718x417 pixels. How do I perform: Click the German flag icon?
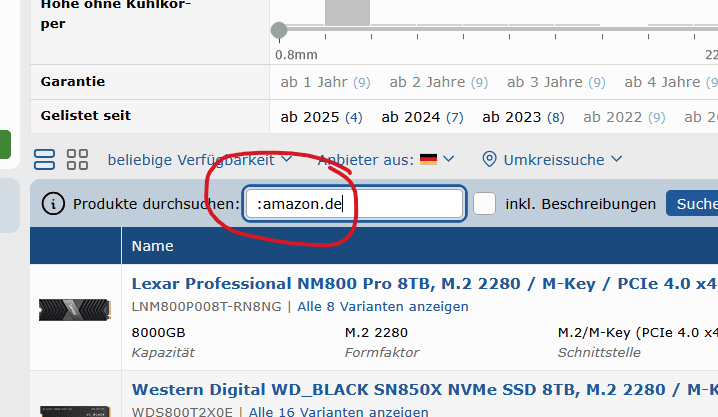(429, 159)
